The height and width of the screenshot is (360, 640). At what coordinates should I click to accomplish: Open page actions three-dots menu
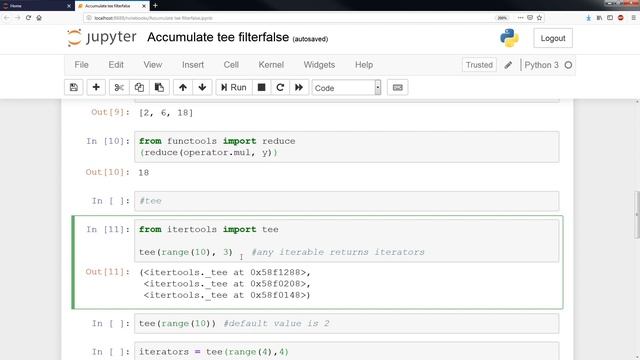tap(520, 18)
